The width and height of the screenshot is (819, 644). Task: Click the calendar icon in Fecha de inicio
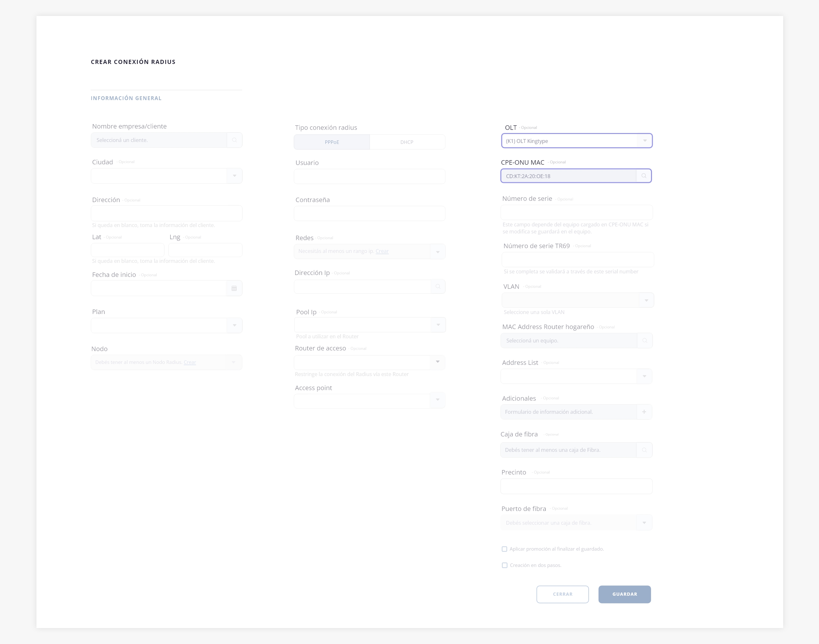pyautogui.click(x=234, y=288)
